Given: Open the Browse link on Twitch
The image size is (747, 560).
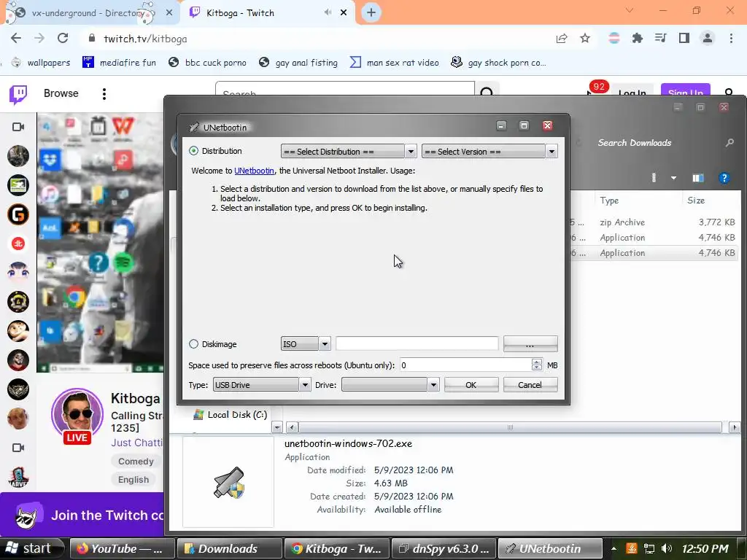Looking at the screenshot, I should point(61,93).
